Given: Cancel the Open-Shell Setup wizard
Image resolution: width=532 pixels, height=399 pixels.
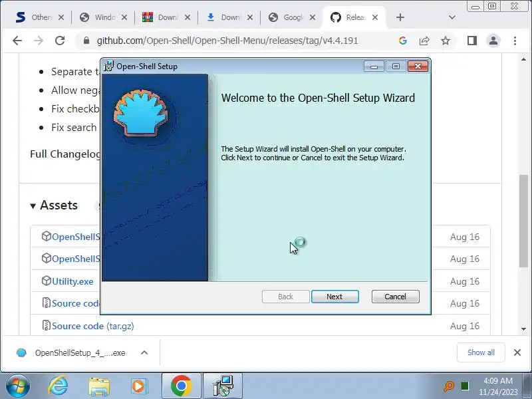Looking at the screenshot, I should 395,297.
